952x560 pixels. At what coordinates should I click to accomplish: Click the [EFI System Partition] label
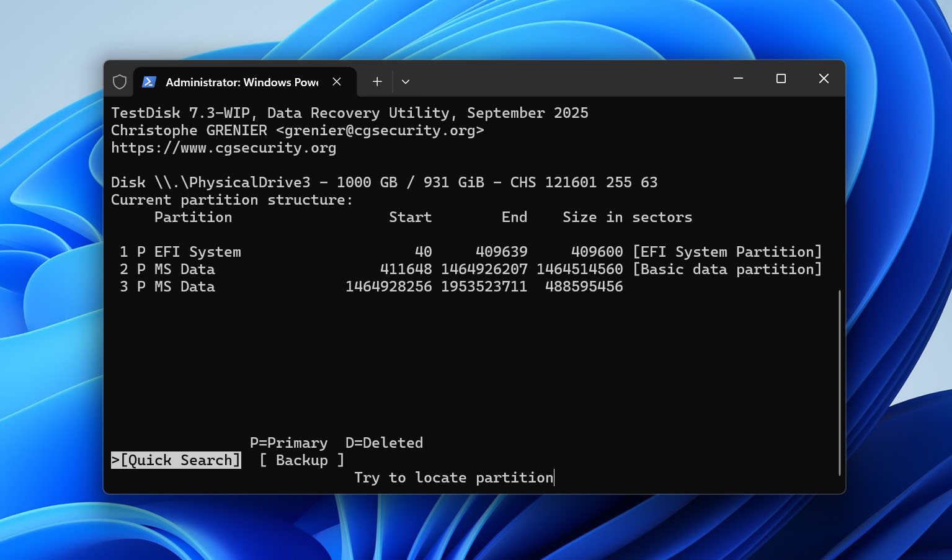(x=727, y=252)
